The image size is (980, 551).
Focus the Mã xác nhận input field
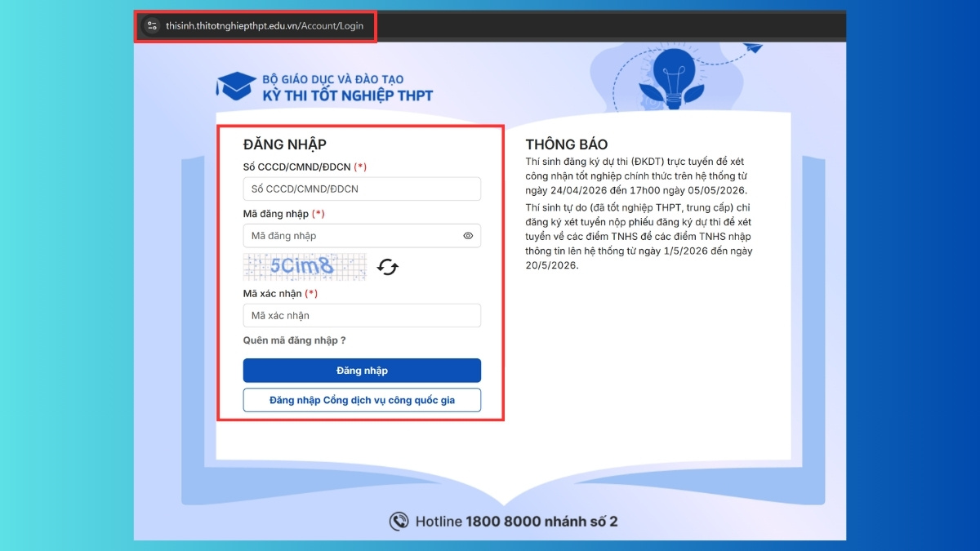point(362,315)
